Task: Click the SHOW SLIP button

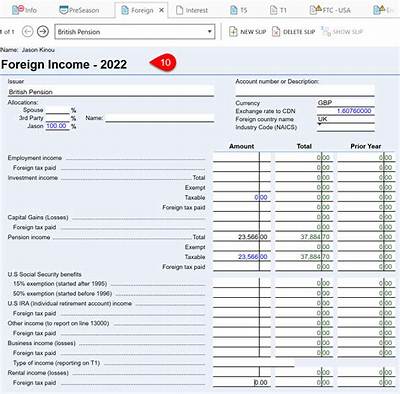Action: click(342, 32)
